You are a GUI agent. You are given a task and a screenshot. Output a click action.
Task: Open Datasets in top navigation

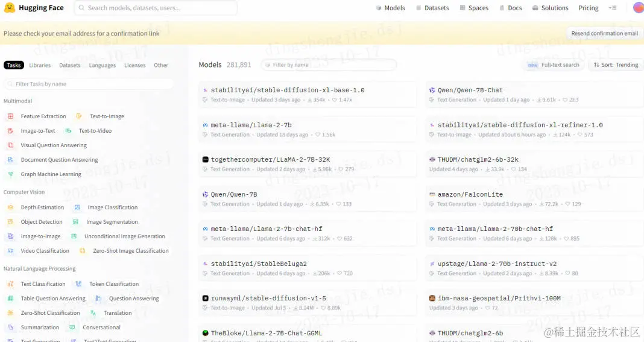[432, 8]
